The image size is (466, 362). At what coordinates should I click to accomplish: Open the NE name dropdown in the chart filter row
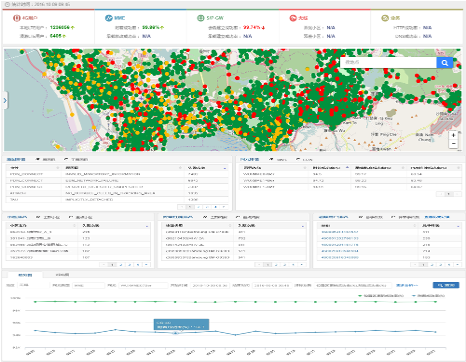pyautogui.click(x=143, y=285)
